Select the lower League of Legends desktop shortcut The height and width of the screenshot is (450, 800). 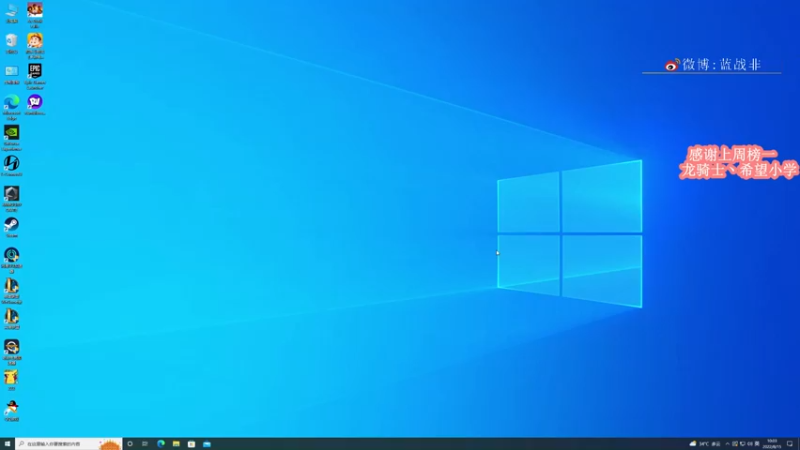(x=11, y=319)
